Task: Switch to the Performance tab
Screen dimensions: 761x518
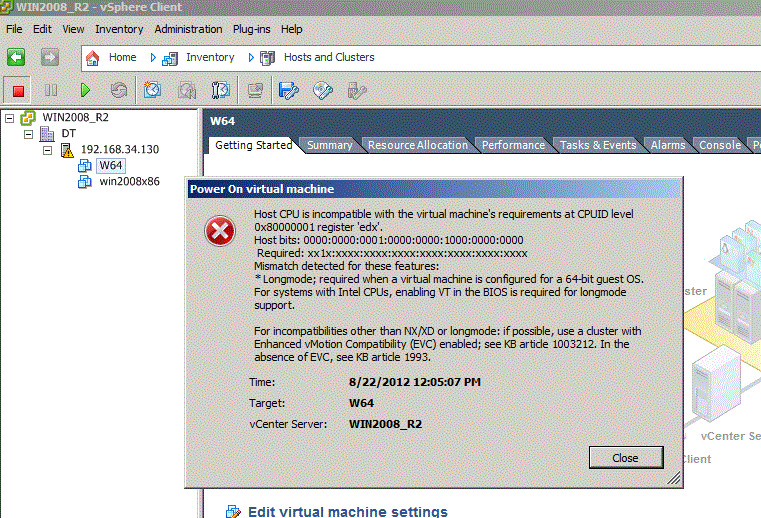Action: click(x=513, y=145)
